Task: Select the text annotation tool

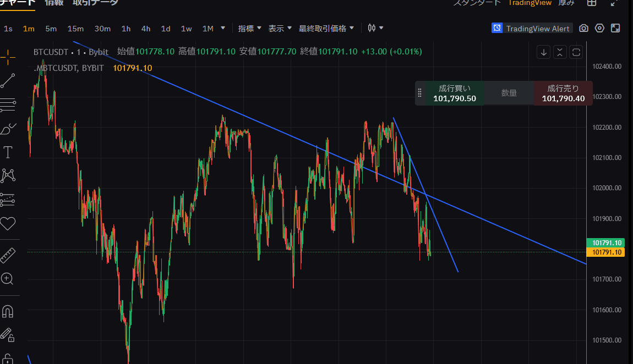Action: point(8,152)
